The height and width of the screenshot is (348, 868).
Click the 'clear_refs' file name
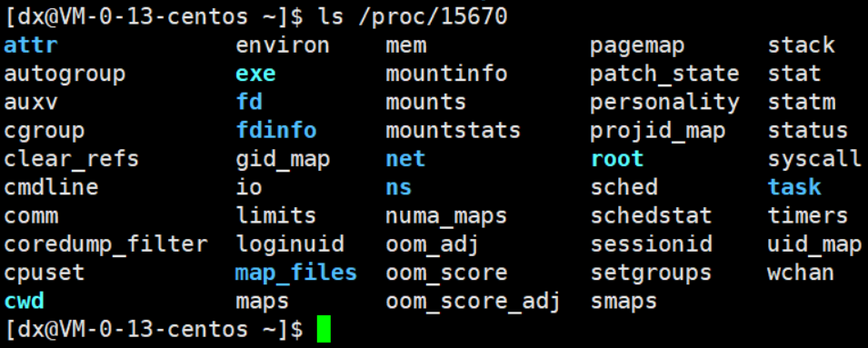coord(72,160)
